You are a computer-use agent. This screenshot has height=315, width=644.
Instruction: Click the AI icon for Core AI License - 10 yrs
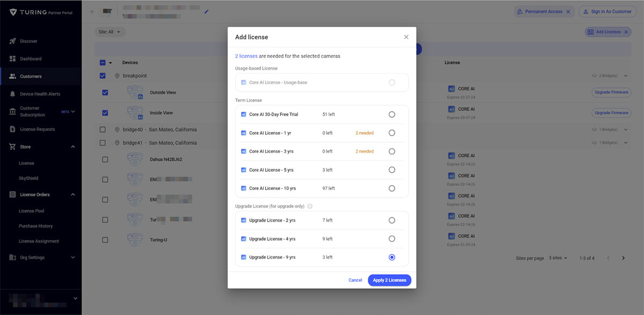[244, 188]
